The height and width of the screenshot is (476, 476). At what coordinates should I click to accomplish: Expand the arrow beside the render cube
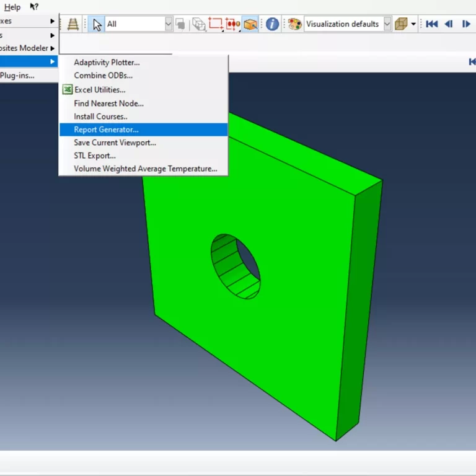click(413, 24)
